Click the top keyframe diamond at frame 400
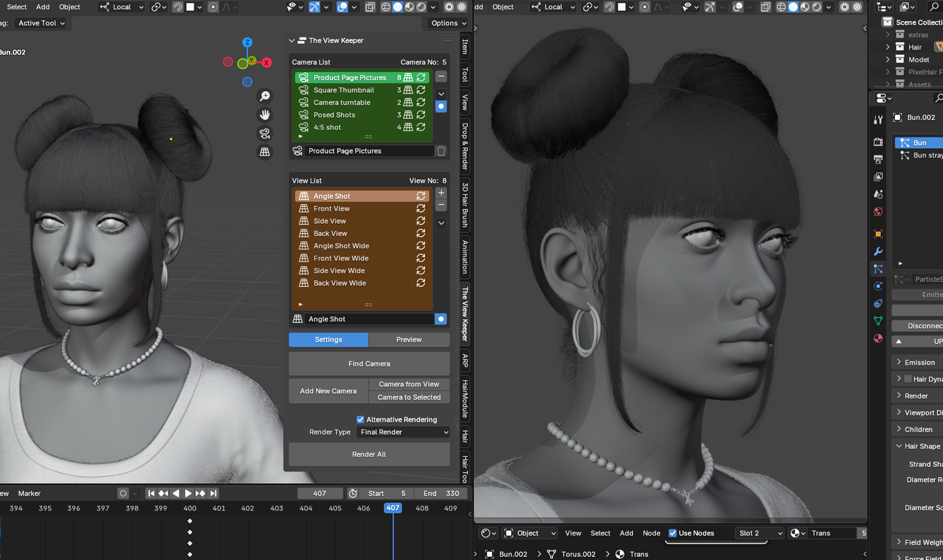 pos(189,521)
